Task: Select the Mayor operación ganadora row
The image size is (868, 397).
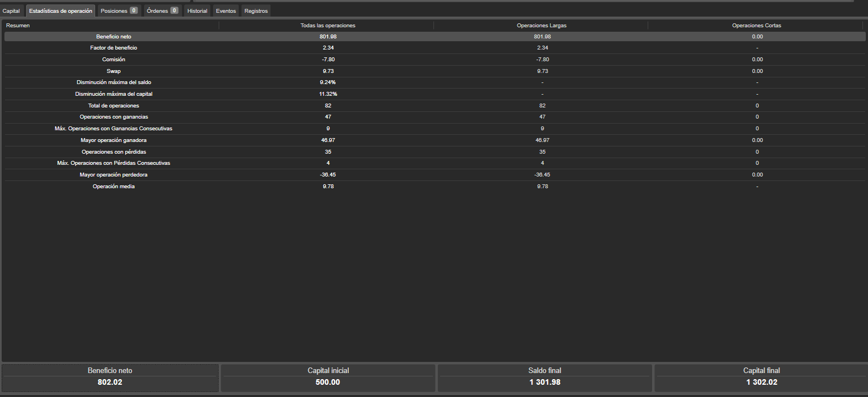Action: coord(114,140)
